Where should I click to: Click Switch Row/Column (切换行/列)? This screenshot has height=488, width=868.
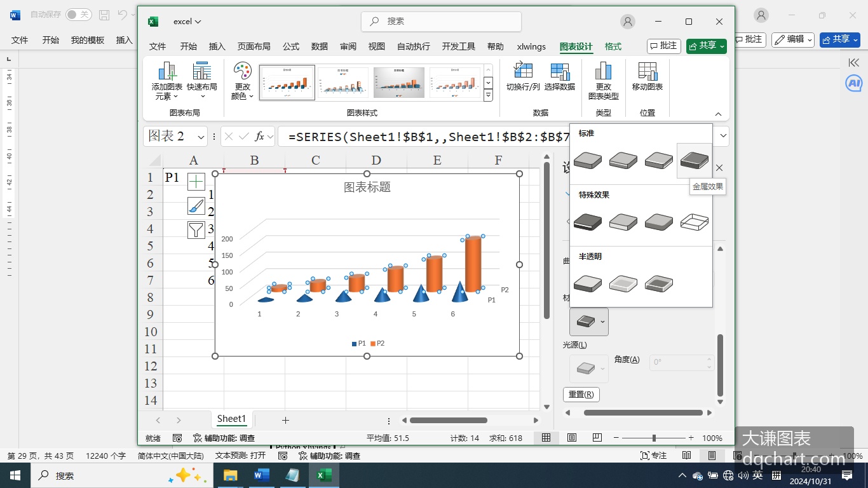click(523, 77)
